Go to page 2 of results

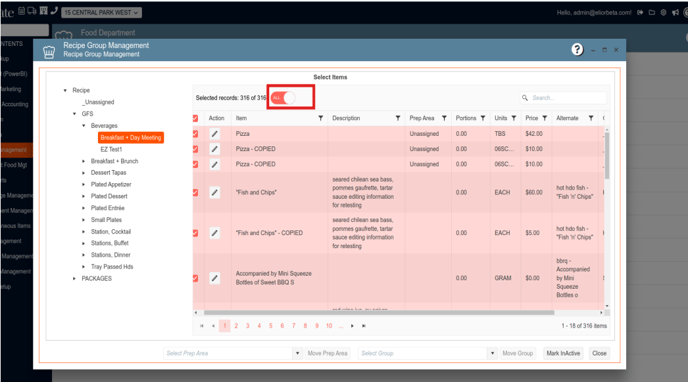236,326
